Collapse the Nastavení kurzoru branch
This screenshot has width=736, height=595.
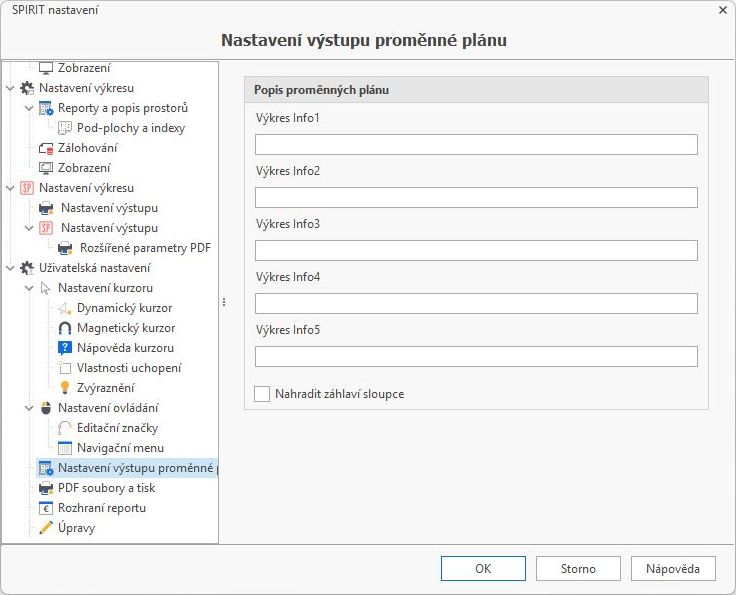(x=29, y=288)
